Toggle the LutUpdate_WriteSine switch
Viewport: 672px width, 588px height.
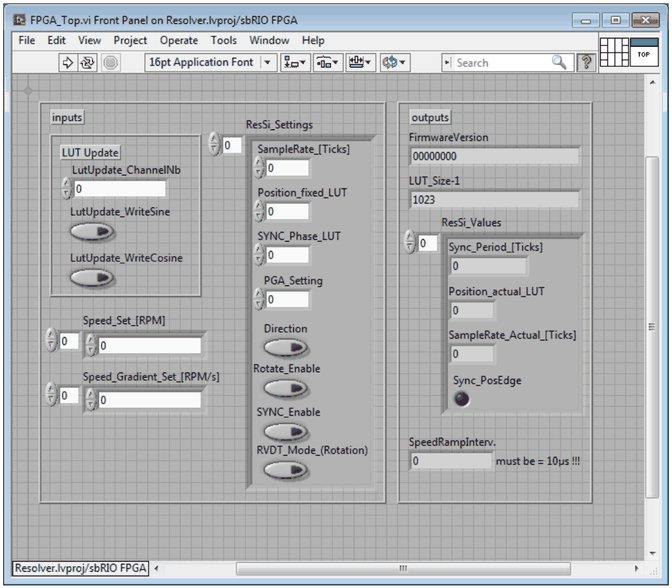point(92,232)
